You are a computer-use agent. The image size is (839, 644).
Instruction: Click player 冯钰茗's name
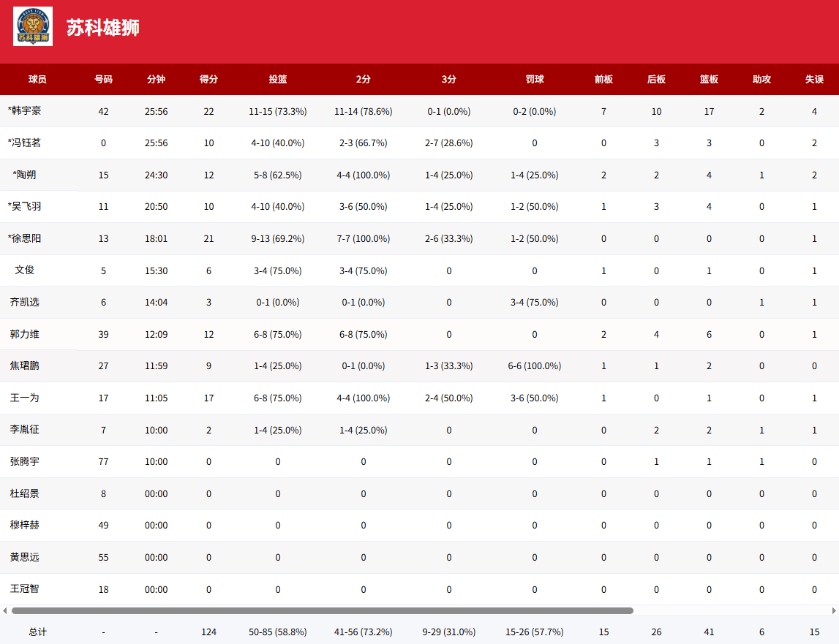(25, 143)
